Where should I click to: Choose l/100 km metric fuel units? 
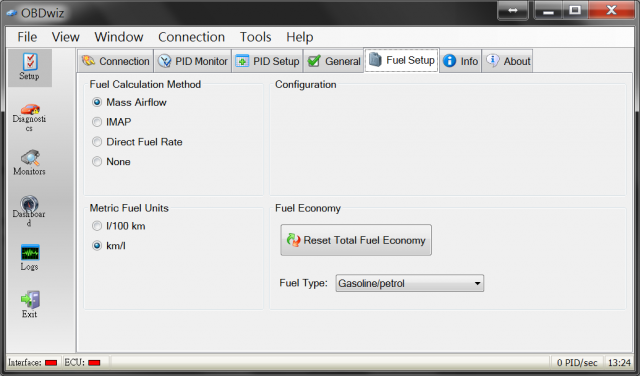click(118, 226)
